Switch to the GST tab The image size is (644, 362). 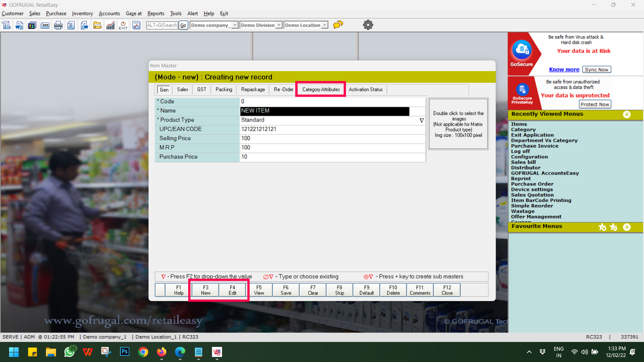coord(202,89)
